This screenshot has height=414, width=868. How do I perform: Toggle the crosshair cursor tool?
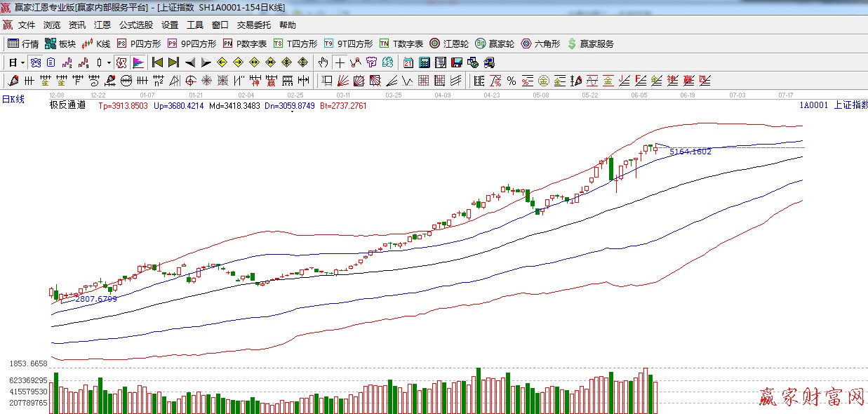(340, 62)
